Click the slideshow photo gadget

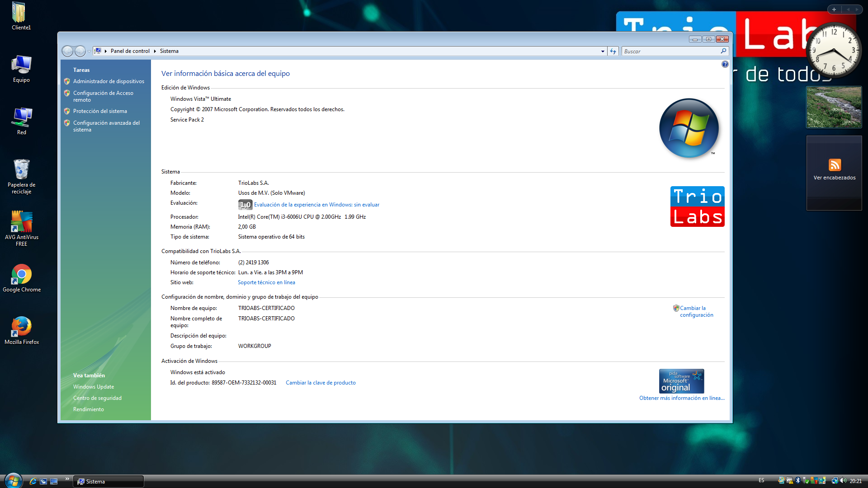[x=834, y=107]
